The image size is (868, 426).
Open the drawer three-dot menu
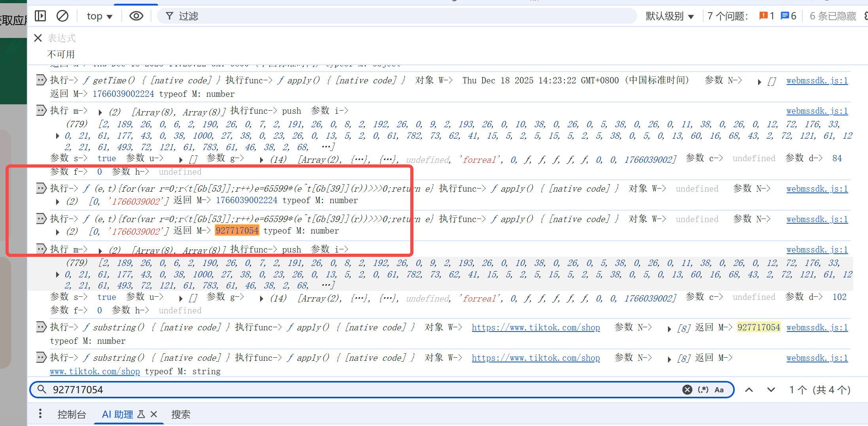[40, 414]
